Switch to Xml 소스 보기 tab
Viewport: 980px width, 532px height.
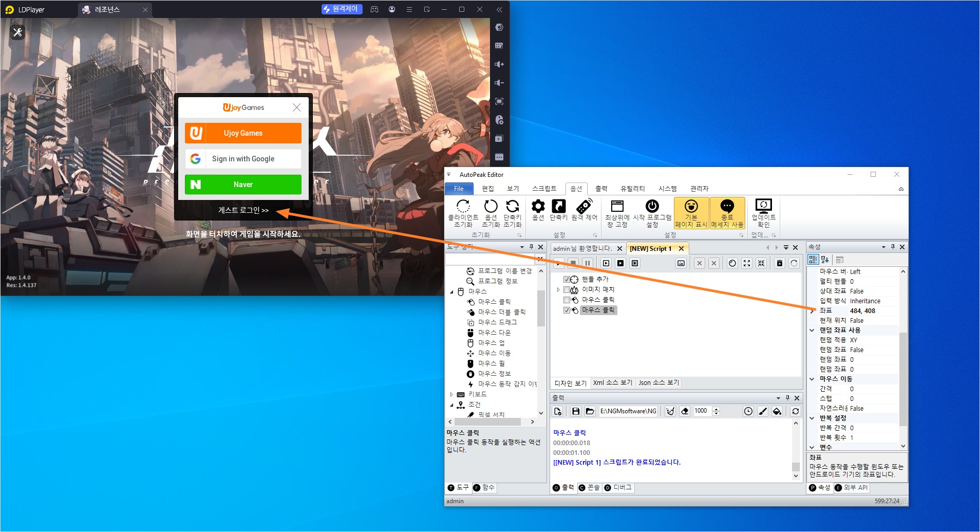coord(613,383)
